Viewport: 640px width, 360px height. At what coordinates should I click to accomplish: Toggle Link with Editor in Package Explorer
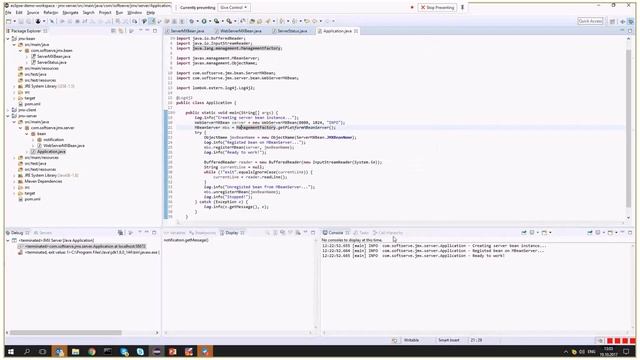pyautogui.click(x=121, y=31)
